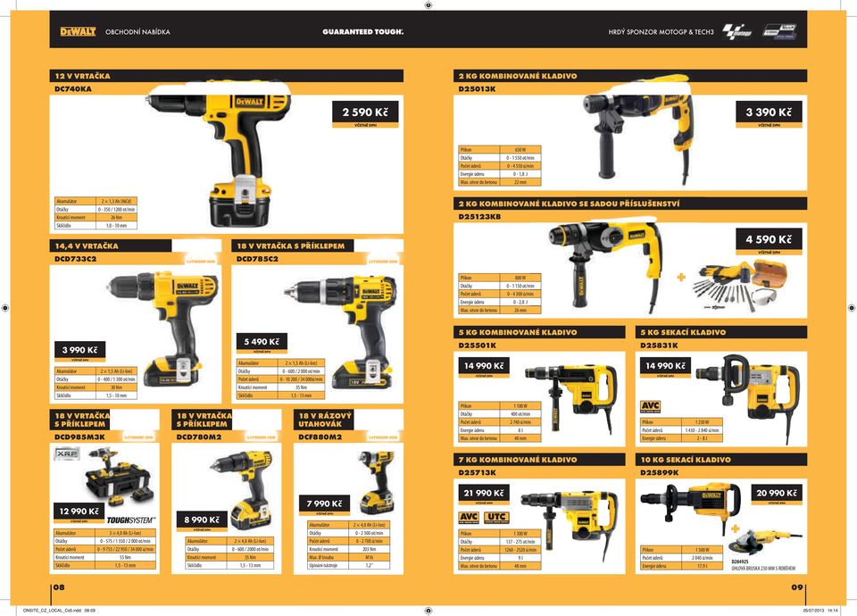This screenshot has height=616, width=857.
Task: Click the '05/07/2013 14:14' footer timestamp
Action: (820, 611)
